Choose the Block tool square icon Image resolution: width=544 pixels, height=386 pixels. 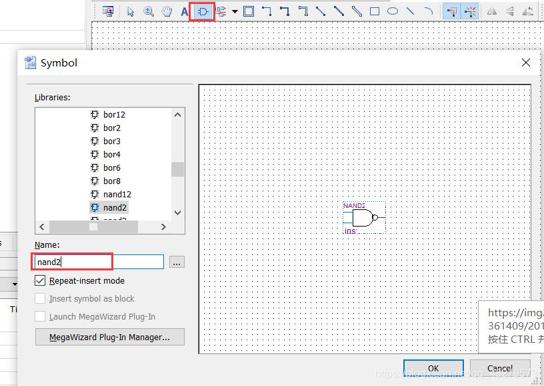click(248, 11)
